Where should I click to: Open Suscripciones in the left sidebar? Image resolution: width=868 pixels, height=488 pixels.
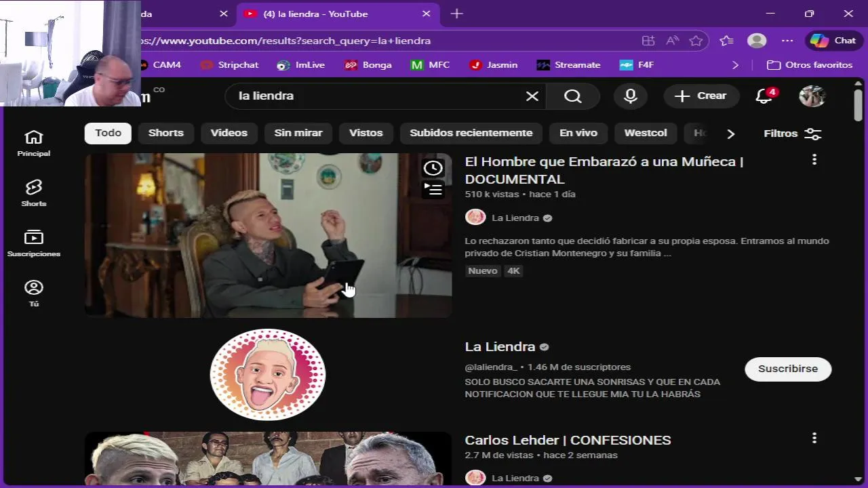pos(33,243)
